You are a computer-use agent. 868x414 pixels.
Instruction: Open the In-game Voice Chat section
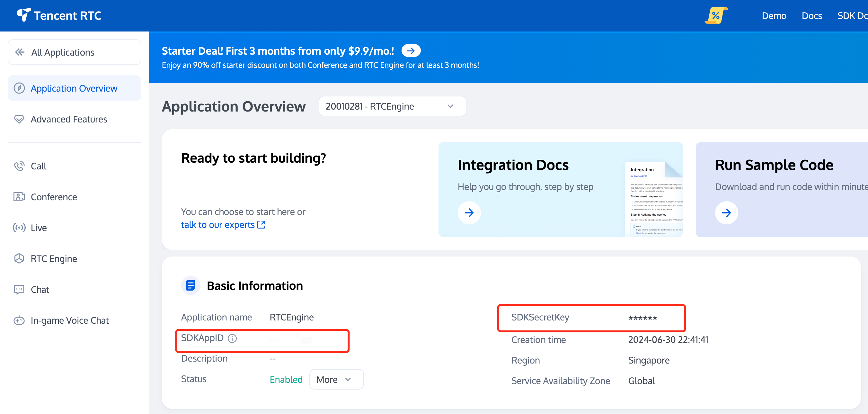69,320
